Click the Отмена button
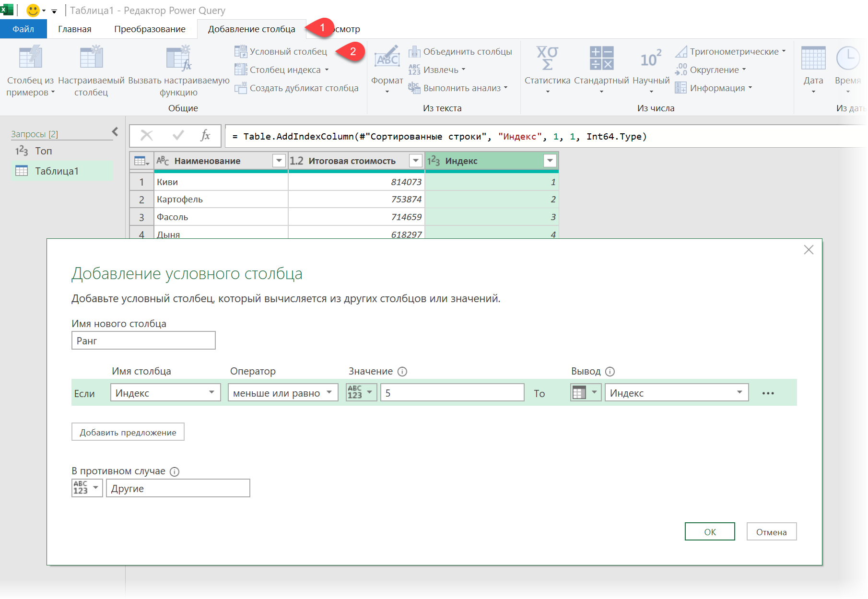The image size is (868, 599). tap(772, 532)
